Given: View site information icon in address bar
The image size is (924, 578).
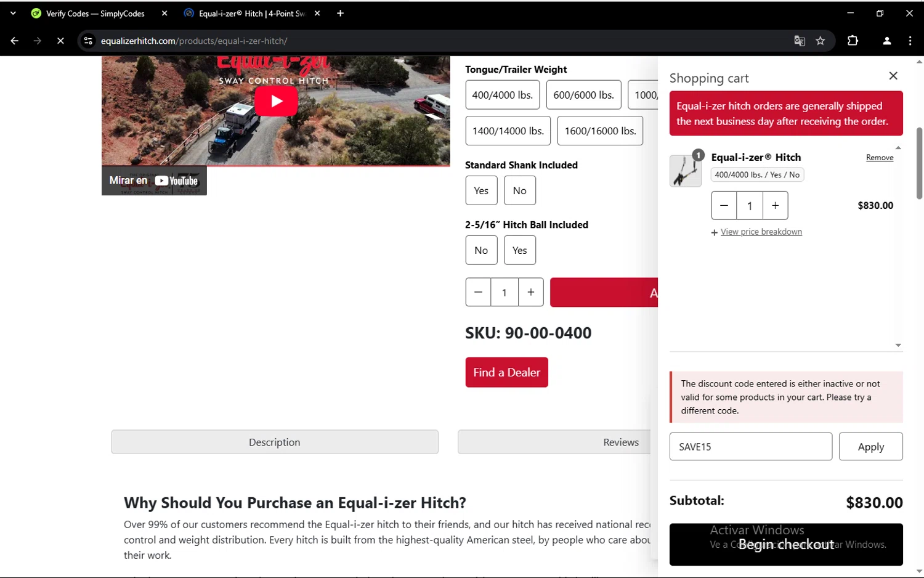Looking at the screenshot, I should point(88,41).
